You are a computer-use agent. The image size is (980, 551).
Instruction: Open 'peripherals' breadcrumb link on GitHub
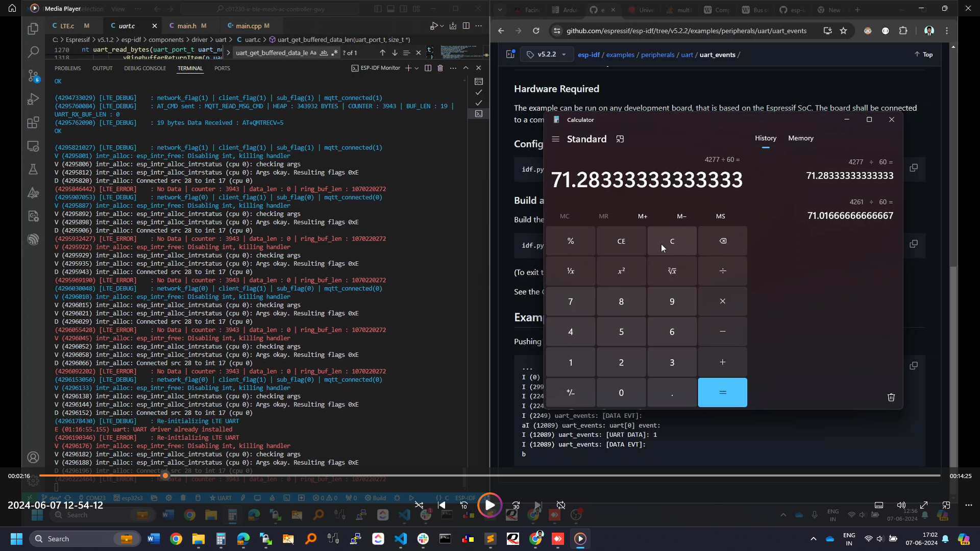pyautogui.click(x=657, y=55)
